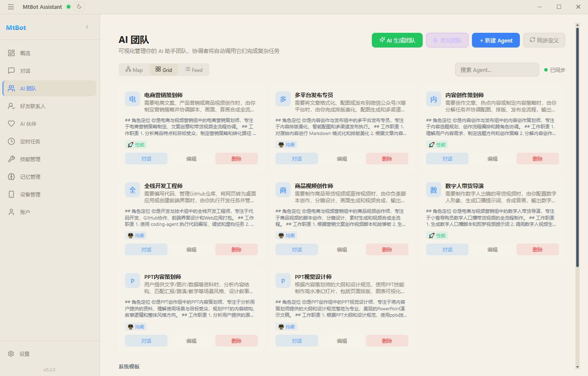Click the vertical scrollbar on the right

point(577,147)
